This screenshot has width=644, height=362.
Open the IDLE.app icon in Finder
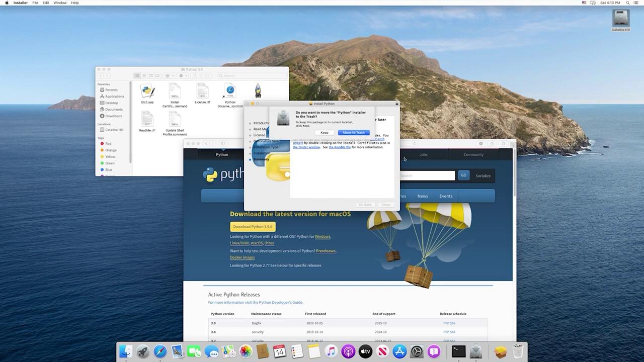pyautogui.click(x=147, y=92)
